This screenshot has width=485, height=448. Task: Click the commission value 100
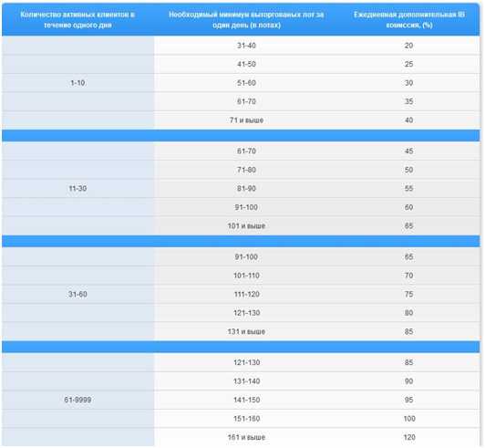tap(409, 419)
